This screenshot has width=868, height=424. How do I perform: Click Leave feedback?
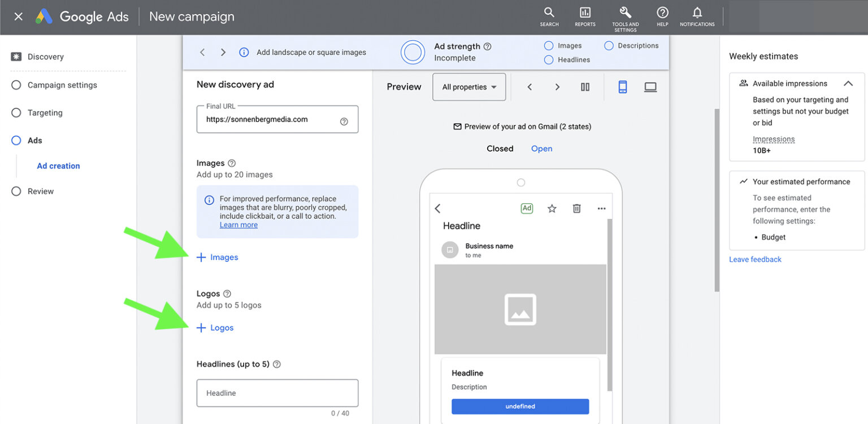pyautogui.click(x=755, y=259)
